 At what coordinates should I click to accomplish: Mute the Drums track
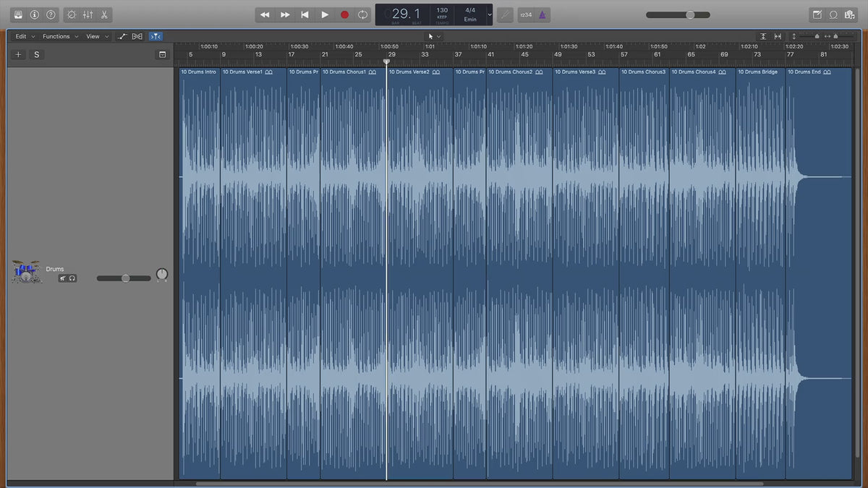[63, 278]
